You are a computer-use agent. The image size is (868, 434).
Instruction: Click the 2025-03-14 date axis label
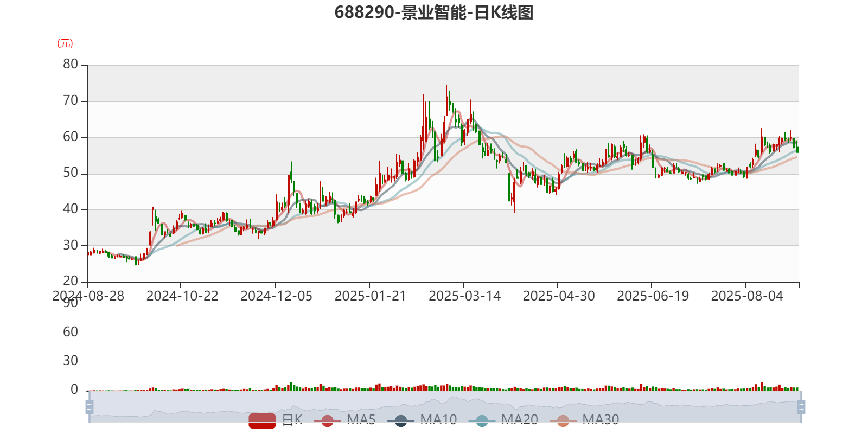pos(464,296)
